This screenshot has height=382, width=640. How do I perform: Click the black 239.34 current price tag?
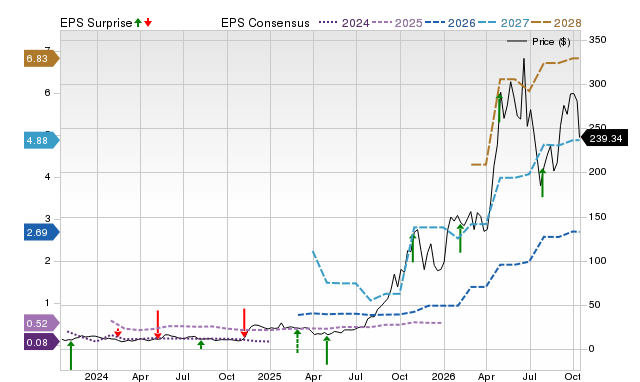[x=604, y=138]
